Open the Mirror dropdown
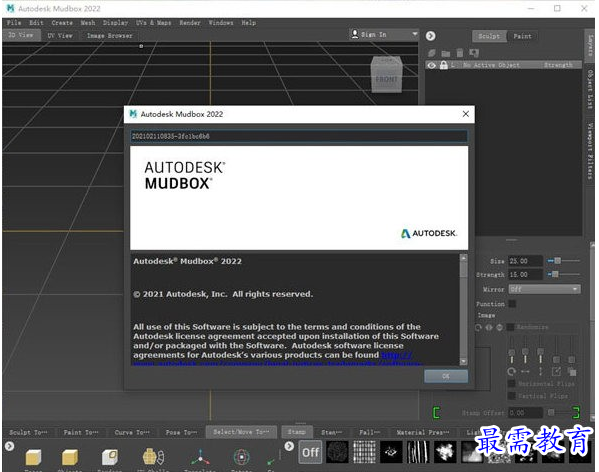Image resolution: width=599 pixels, height=472 pixels. 544,289
